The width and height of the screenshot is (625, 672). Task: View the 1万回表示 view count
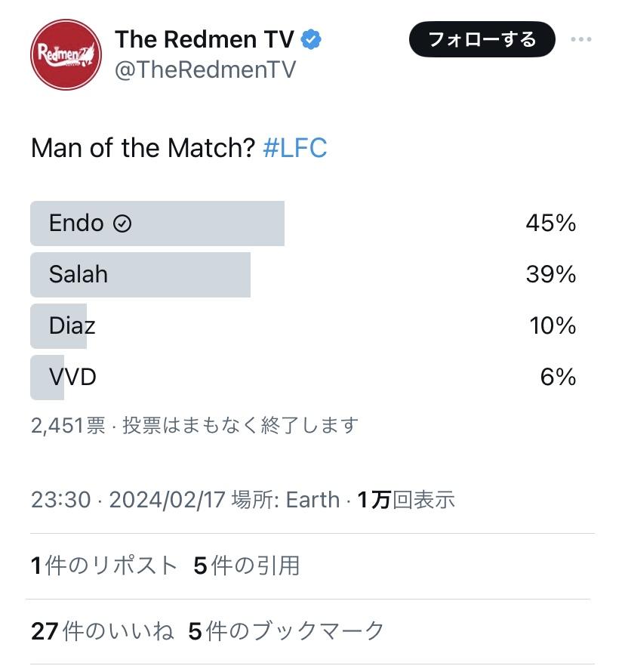tap(406, 500)
